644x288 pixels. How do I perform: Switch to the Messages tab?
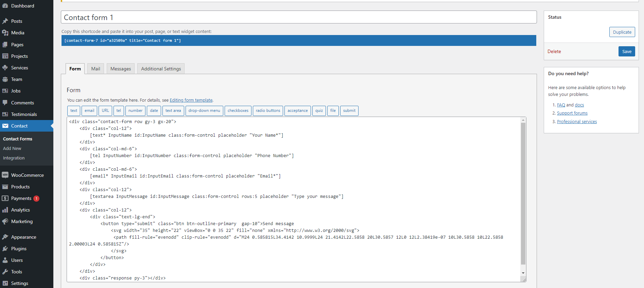(x=121, y=69)
